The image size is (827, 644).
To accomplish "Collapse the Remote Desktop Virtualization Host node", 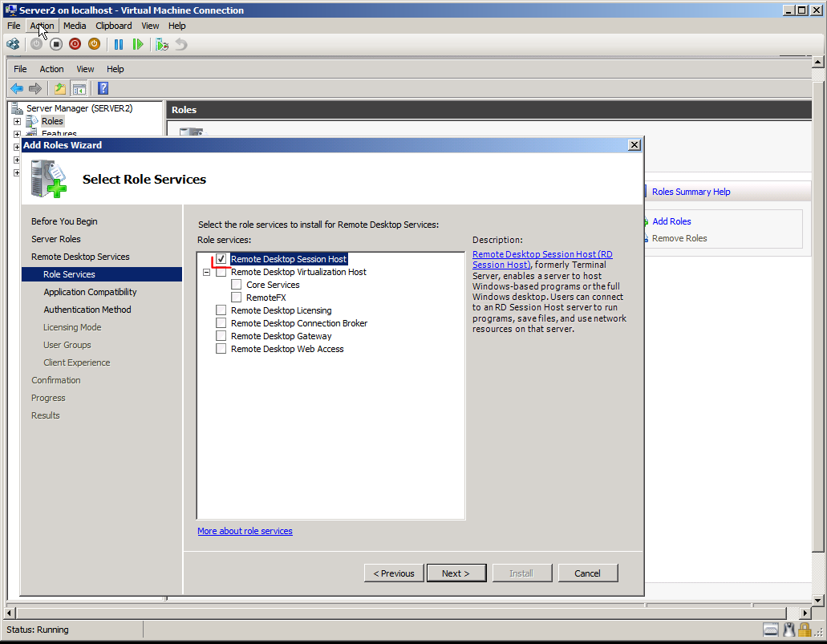I will click(x=207, y=272).
